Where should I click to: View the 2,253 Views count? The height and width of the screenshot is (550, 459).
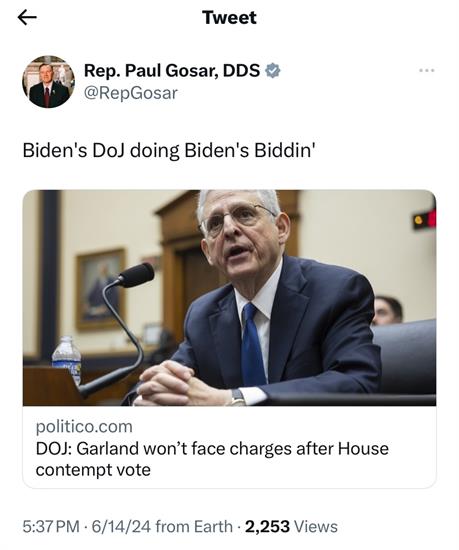coord(291,526)
